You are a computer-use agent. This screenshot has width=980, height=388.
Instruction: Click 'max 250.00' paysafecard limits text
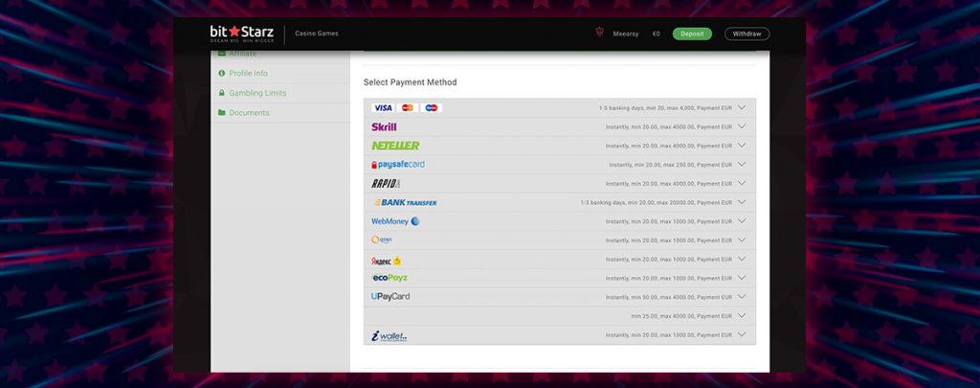(680, 165)
